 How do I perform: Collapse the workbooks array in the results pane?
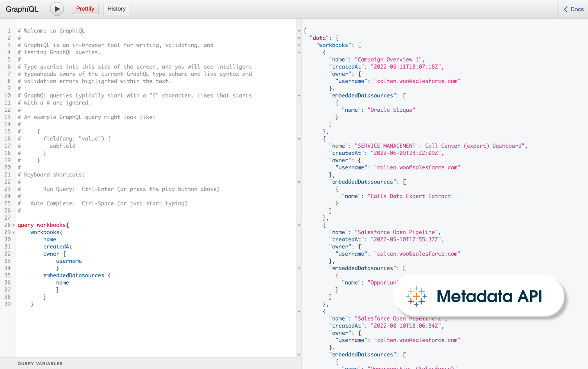[299, 45]
